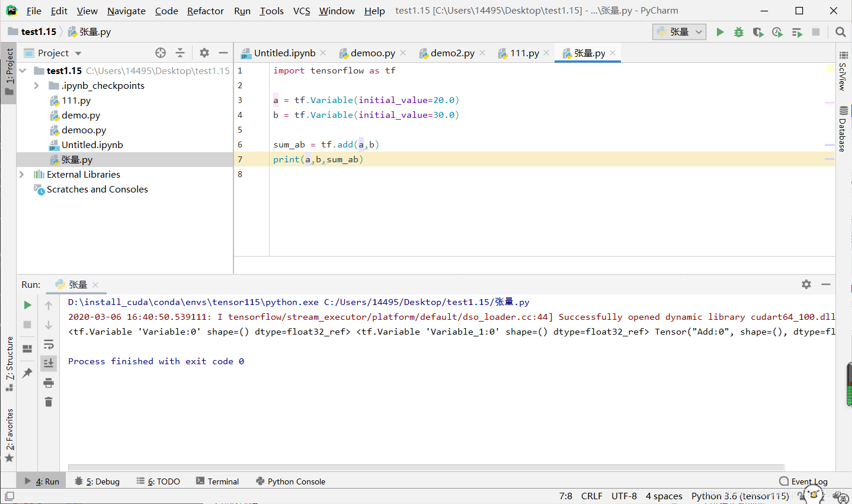Print the console output
The height and width of the screenshot is (504, 852).
click(49, 383)
